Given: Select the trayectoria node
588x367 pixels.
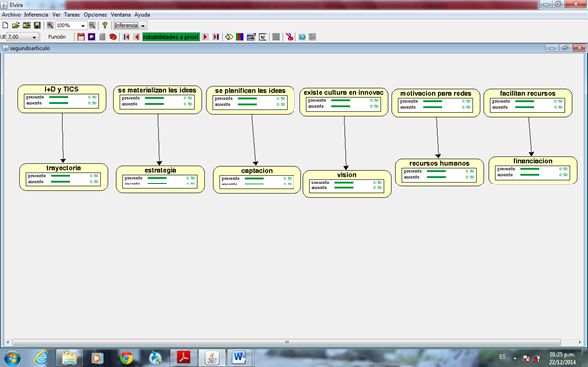Looking at the screenshot, I should click(63, 177).
